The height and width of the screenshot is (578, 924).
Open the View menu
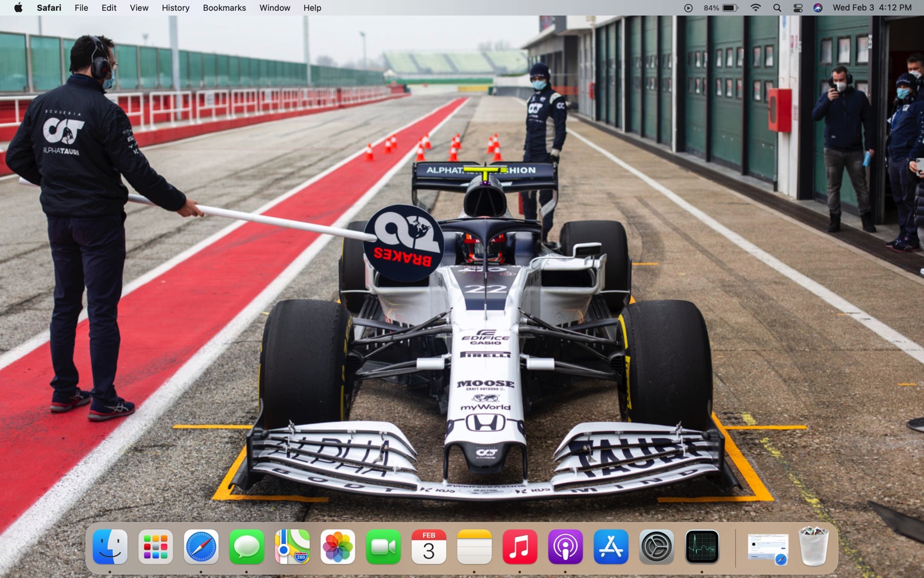(139, 8)
